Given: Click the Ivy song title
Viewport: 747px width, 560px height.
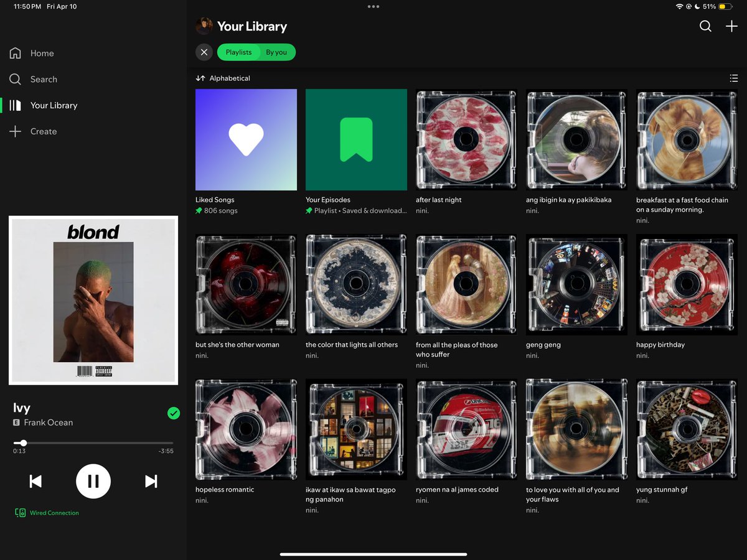Looking at the screenshot, I should (22, 408).
